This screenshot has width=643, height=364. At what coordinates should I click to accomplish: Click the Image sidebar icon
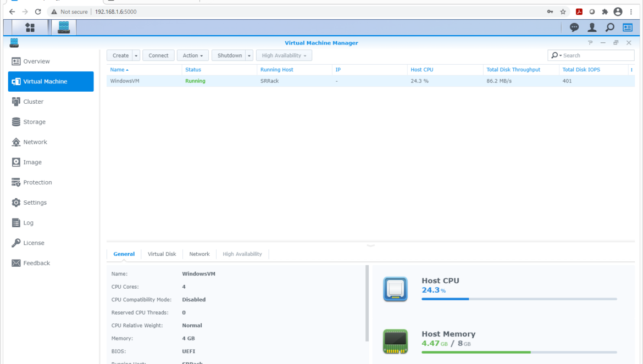[x=16, y=162]
